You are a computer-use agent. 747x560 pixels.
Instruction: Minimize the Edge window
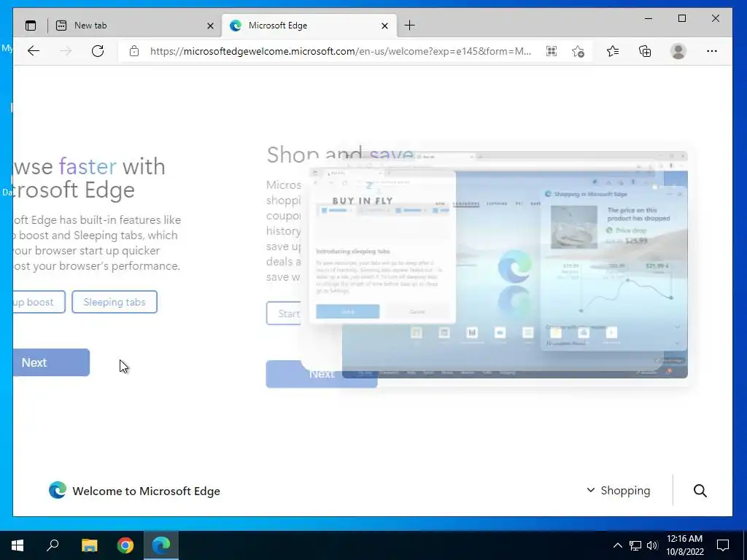(x=649, y=18)
